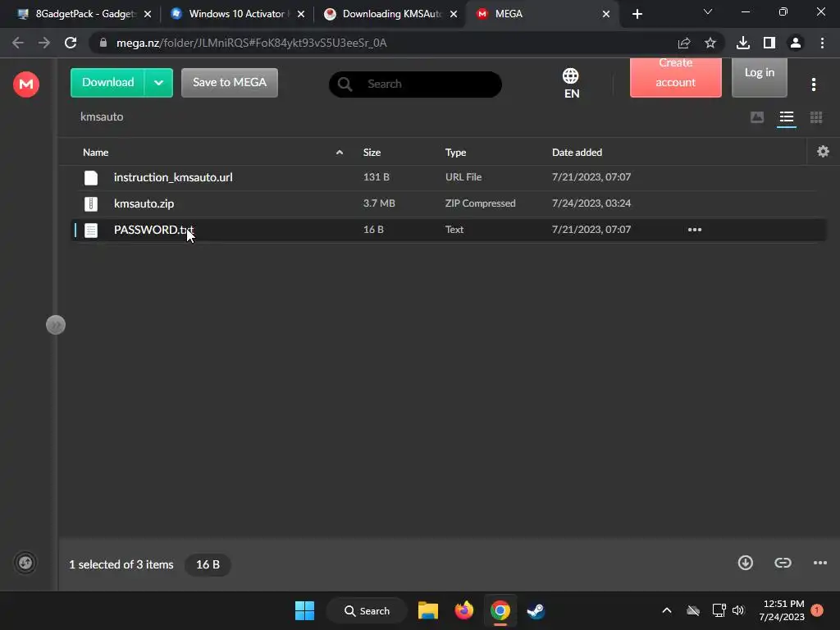Viewport: 840px width, 630px height.
Task: Open the Windows Start menu
Action: [305, 610]
